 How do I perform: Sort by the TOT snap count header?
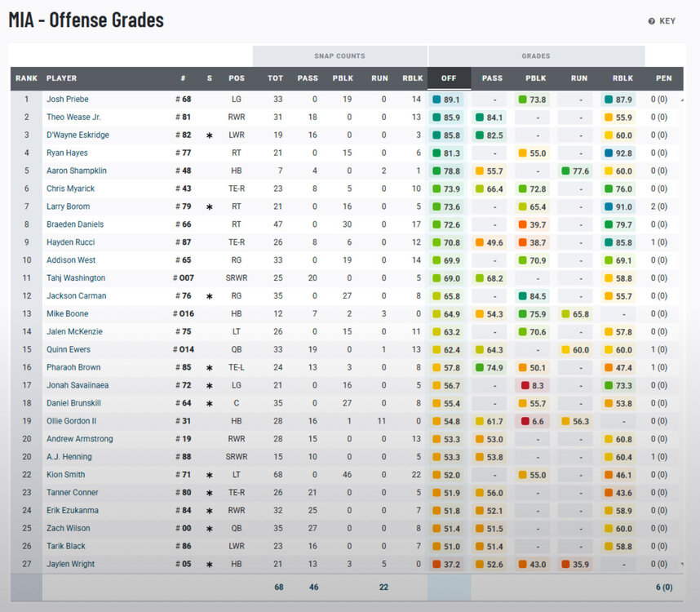pyautogui.click(x=276, y=78)
